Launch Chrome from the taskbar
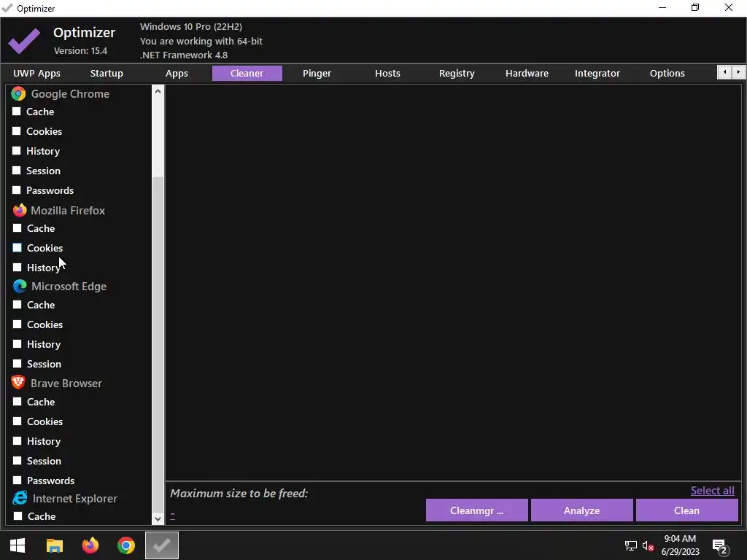The image size is (747, 560). click(125, 545)
